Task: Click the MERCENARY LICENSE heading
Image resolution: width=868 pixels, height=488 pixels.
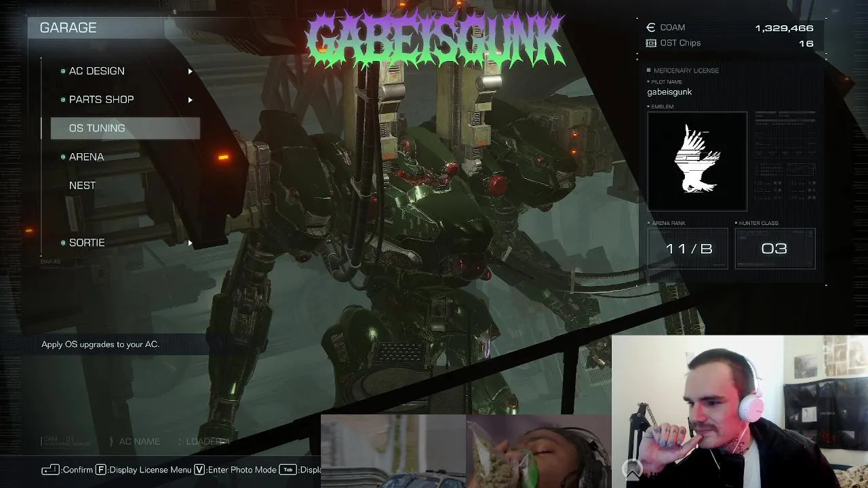Action: point(686,70)
